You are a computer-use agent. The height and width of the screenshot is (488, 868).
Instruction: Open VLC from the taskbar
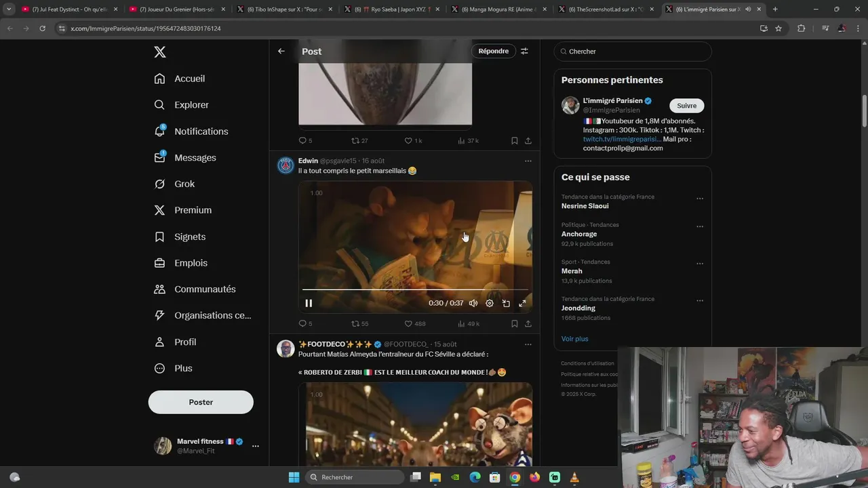pos(574,477)
